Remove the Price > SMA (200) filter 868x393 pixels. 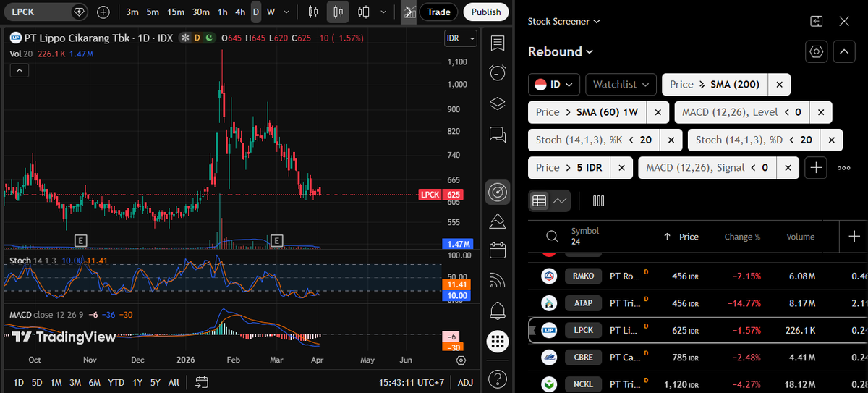(779, 85)
